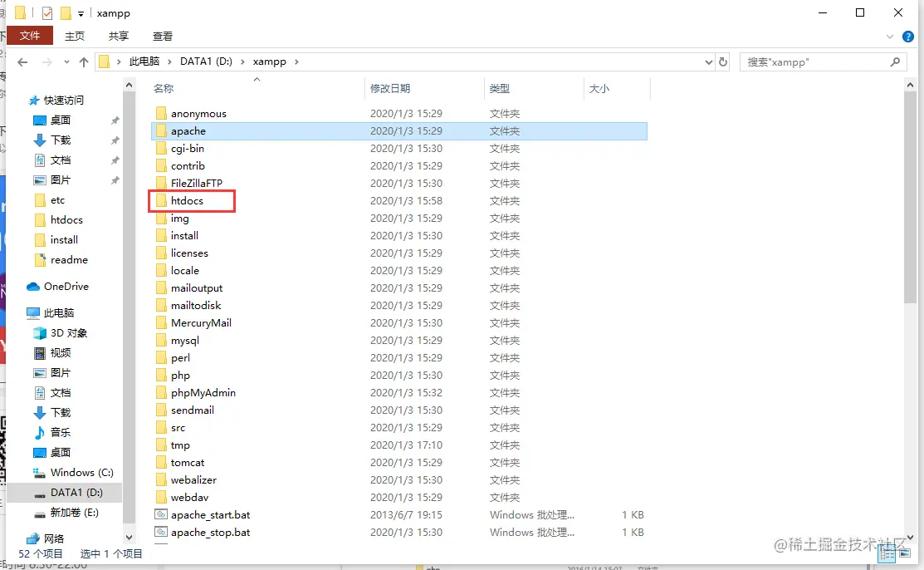Open Windows (C:) drive
The height and width of the screenshot is (570, 924).
pyautogui.click(x=81, y=472)
